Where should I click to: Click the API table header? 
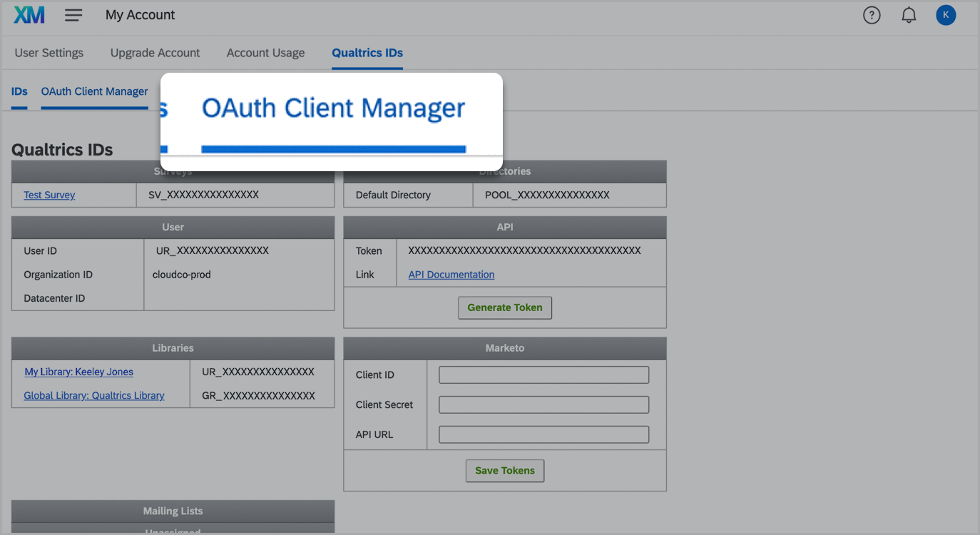point(505,227)
